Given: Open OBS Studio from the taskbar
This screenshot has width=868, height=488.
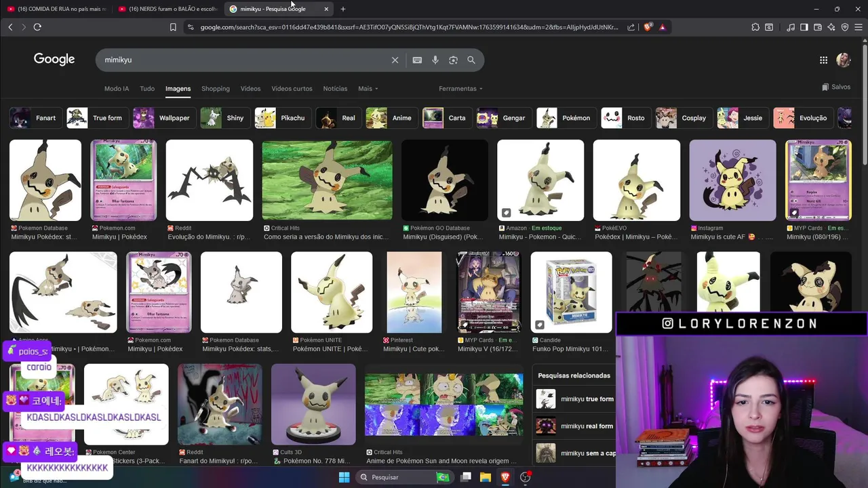Looking at the screenshot, I should click(525, 477).
